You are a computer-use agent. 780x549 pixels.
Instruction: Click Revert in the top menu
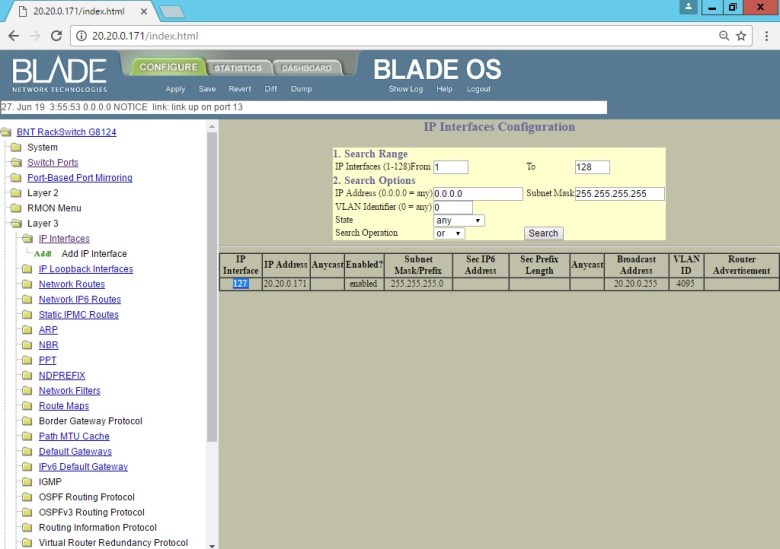pyautogui.click(x=240, y=89)
